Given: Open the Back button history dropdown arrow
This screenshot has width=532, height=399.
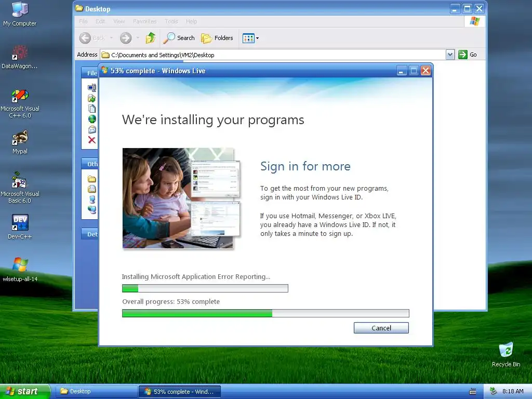Looking at the screenshot, I should pos(111,38).
